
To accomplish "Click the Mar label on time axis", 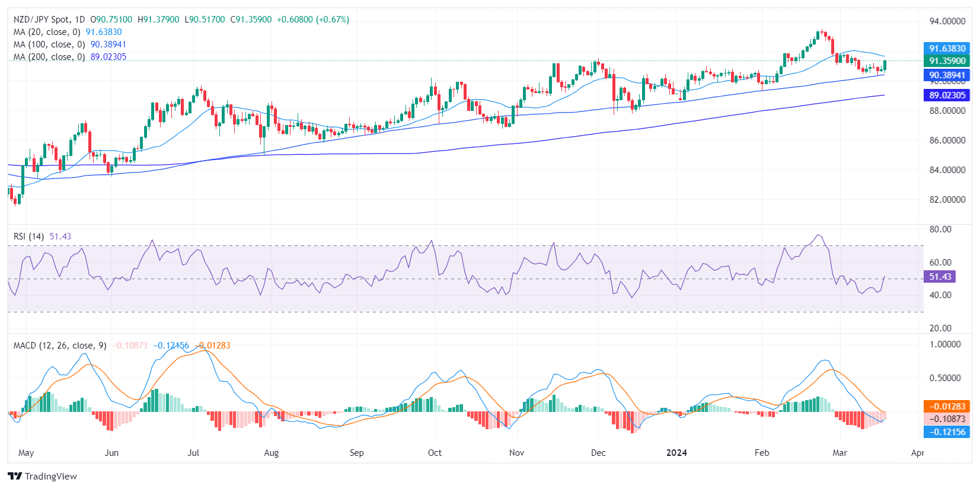I will click(x=839, y=453).
